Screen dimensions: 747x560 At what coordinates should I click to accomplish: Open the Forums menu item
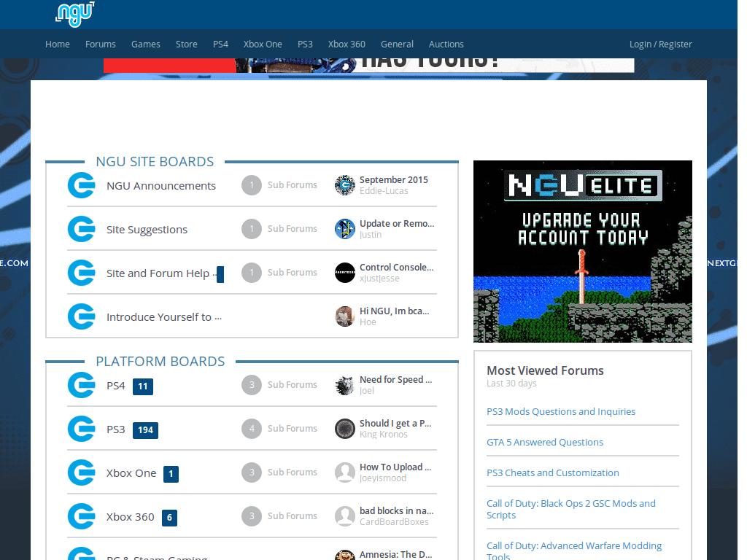(x=101, y=44)
